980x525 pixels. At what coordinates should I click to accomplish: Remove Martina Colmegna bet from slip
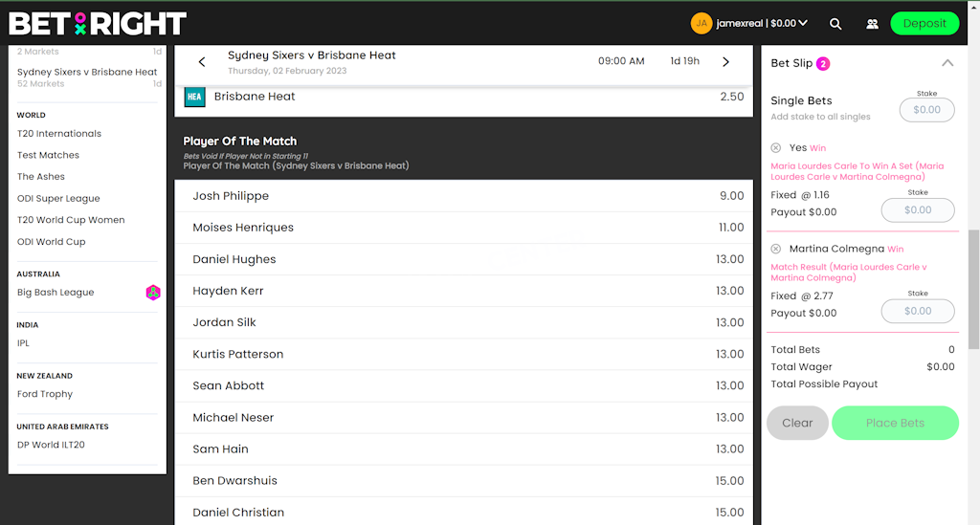pos(775,249)
